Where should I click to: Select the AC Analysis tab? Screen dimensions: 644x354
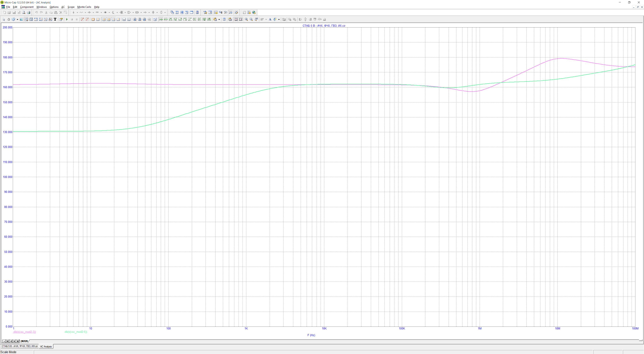point(46,346)
